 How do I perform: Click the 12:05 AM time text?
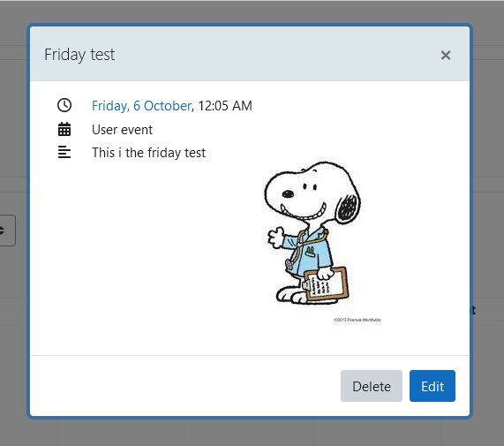coord(225,106)
